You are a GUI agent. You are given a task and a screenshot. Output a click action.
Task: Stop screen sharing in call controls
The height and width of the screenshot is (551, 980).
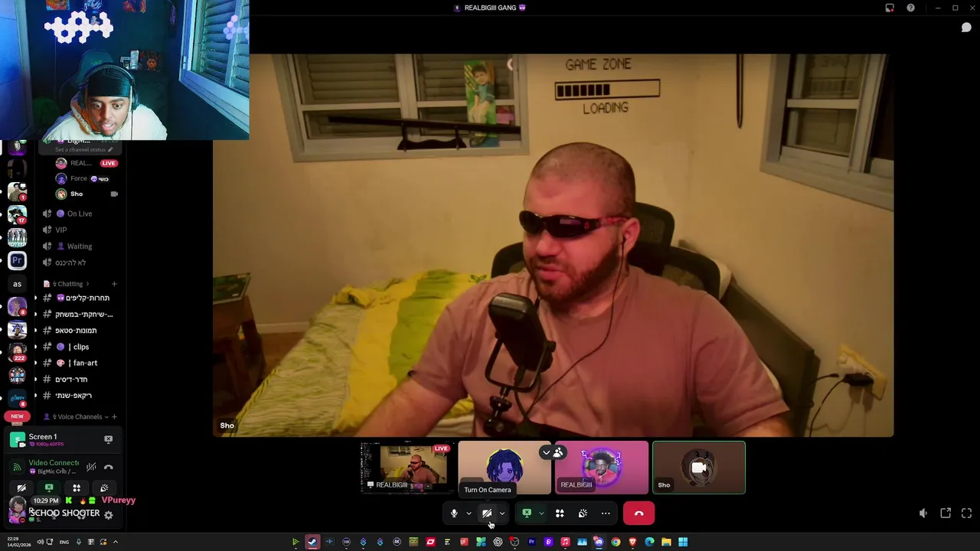[527, 514]
